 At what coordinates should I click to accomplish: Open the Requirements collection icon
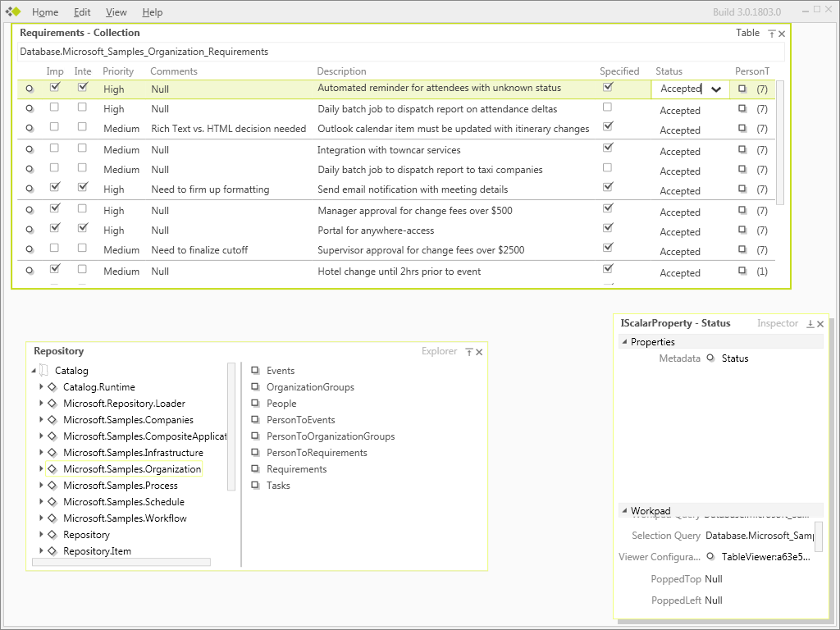tap(256, 468)
